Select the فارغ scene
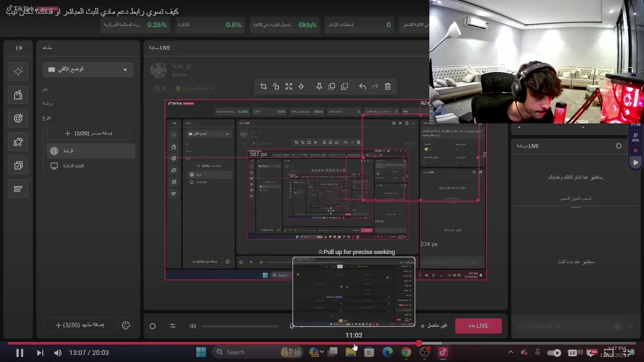The image size is (644, 362). (x=47, y=118)
